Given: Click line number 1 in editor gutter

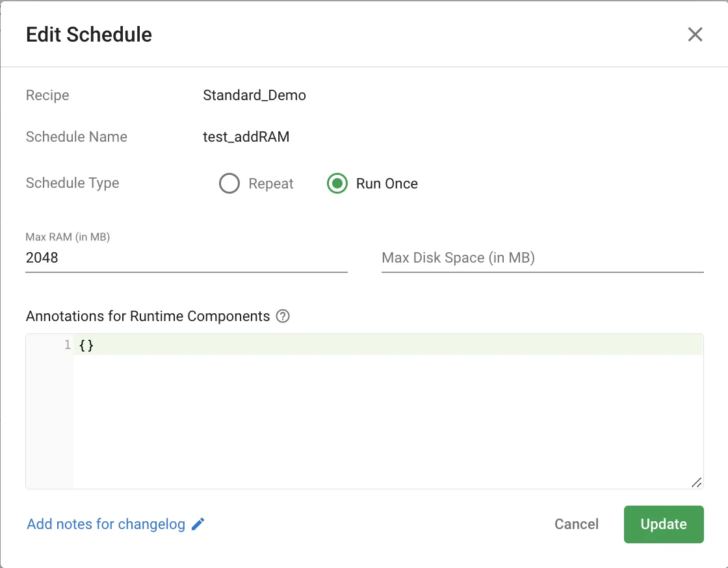Looking at the screenshot, I should 67,345.
